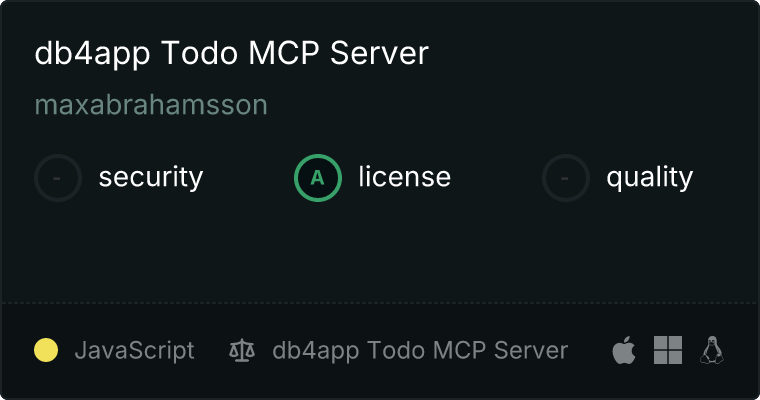Click the license label next to A badge

405,176
